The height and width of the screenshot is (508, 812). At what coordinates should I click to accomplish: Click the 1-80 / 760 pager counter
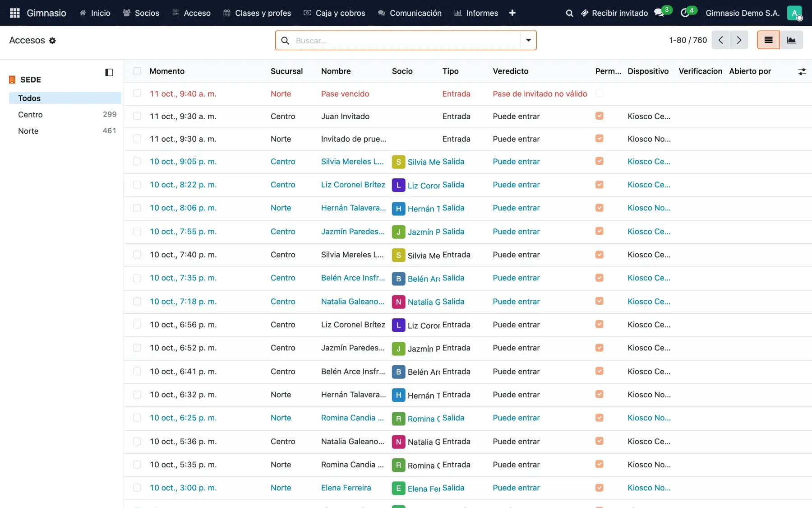688,40
